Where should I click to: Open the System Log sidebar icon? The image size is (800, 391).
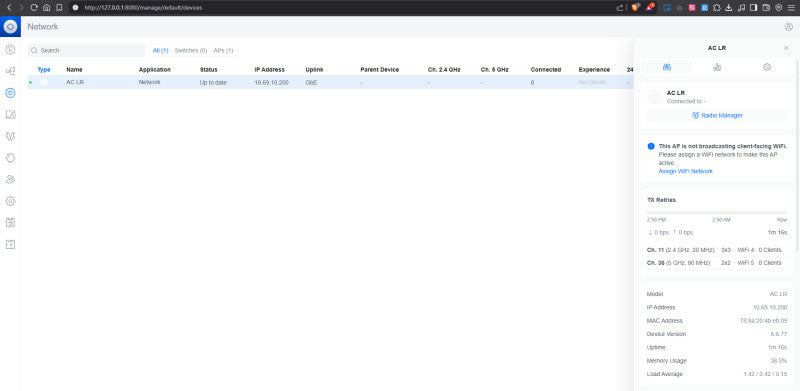point(10,223)
